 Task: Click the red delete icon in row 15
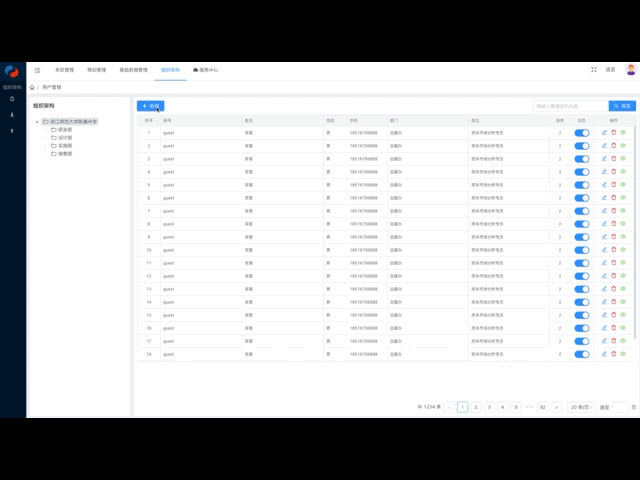point(613,315)
